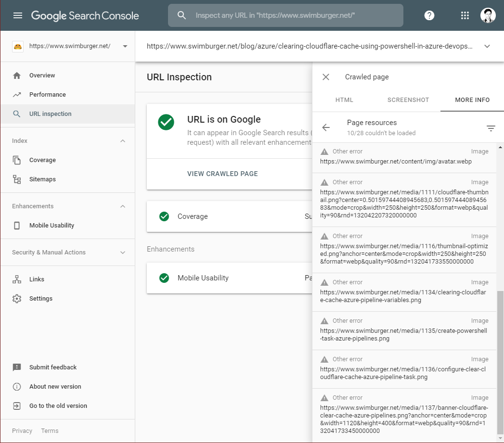The width and height of the screenshot is (504, 443).
Task: Open the Coverage result card
Action: click(229, 216)
